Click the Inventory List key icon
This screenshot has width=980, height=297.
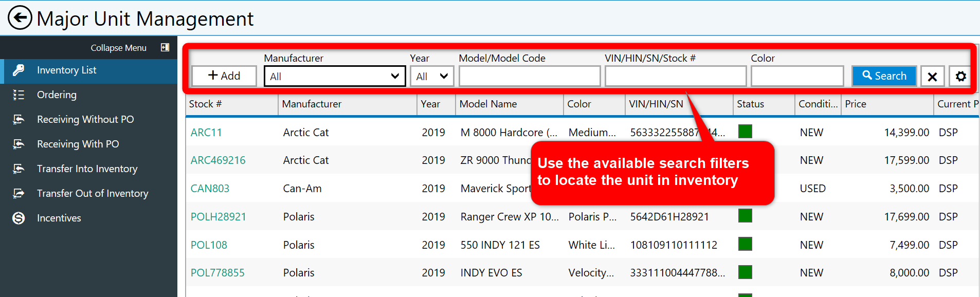click(19, 70)
